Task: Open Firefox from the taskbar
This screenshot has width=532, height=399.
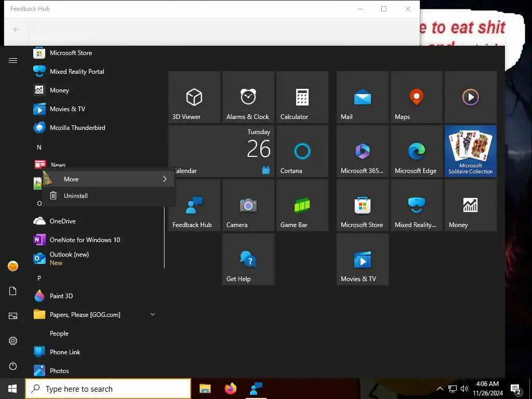Action: [x=231, y=389]
